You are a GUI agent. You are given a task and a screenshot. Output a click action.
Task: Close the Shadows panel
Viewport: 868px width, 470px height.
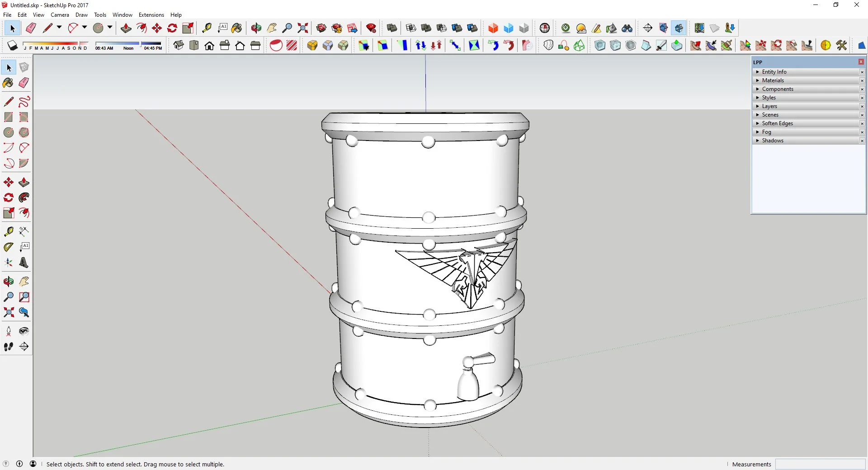point(862,141)
